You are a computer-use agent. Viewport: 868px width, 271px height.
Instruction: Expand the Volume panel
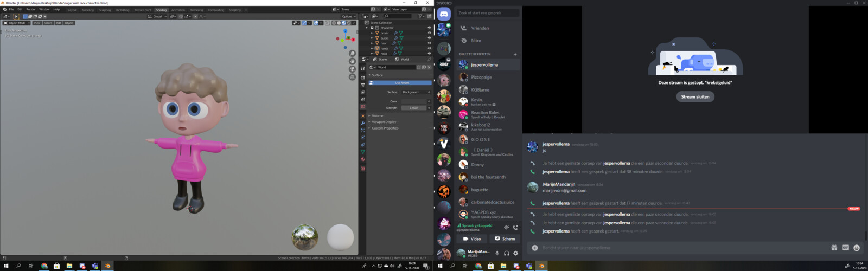click(378, 115)
